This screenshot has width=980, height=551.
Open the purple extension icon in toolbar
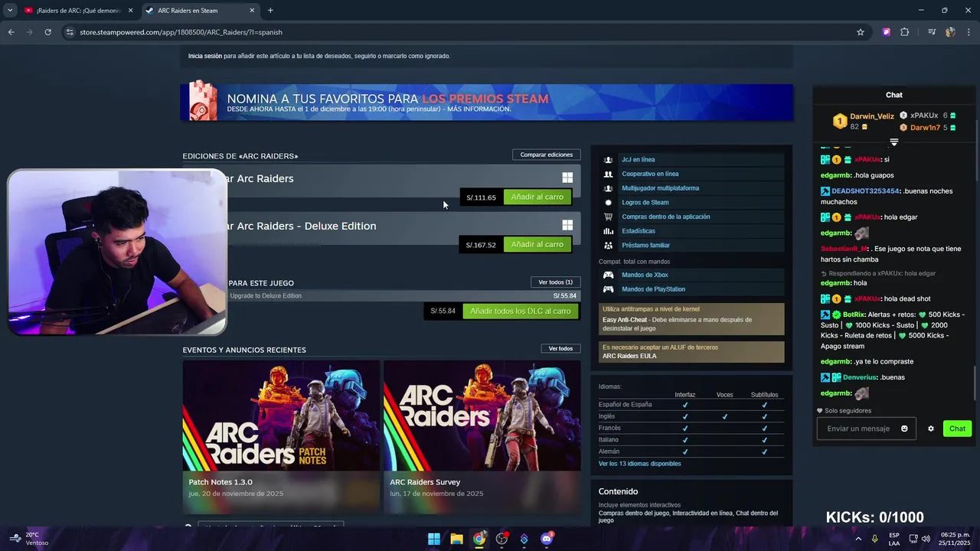(887, 32)
